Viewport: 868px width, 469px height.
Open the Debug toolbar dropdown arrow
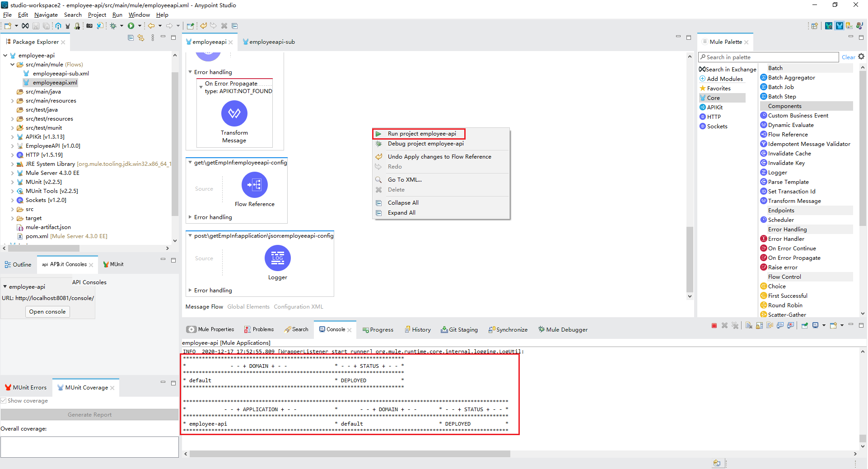pos(121,26)
